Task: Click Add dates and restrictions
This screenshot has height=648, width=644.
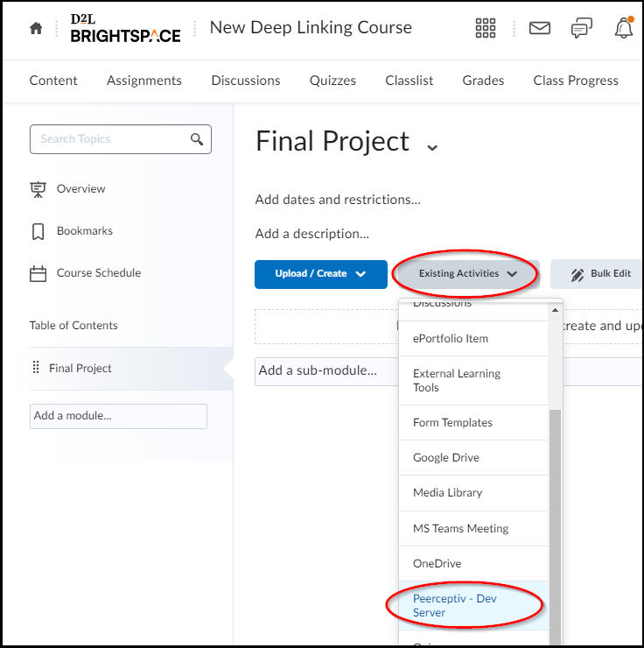Action: [x=338, y=200]
